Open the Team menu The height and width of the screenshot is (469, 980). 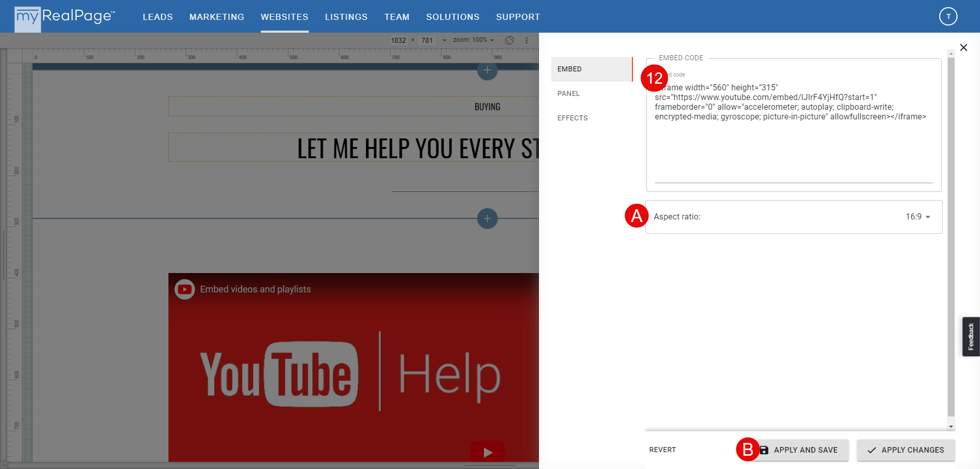[397, 17]
